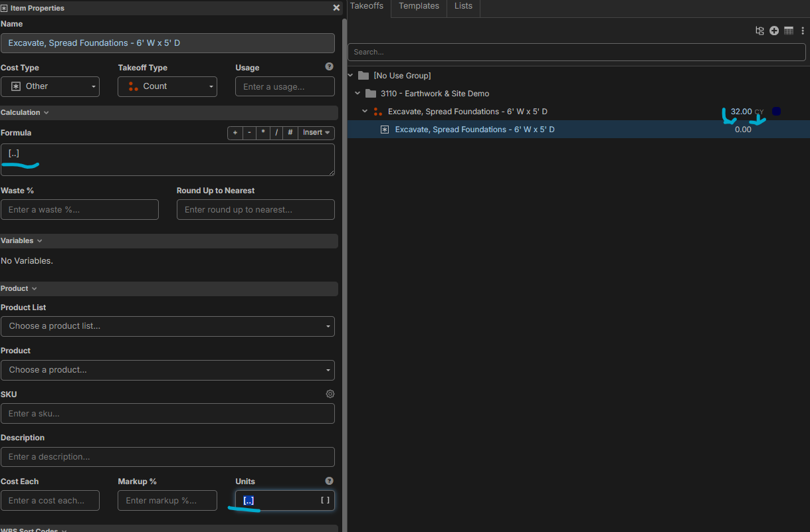Close the Item Properties panel
The height and width of the screenshot is (532, 810).
coord(336,8)
